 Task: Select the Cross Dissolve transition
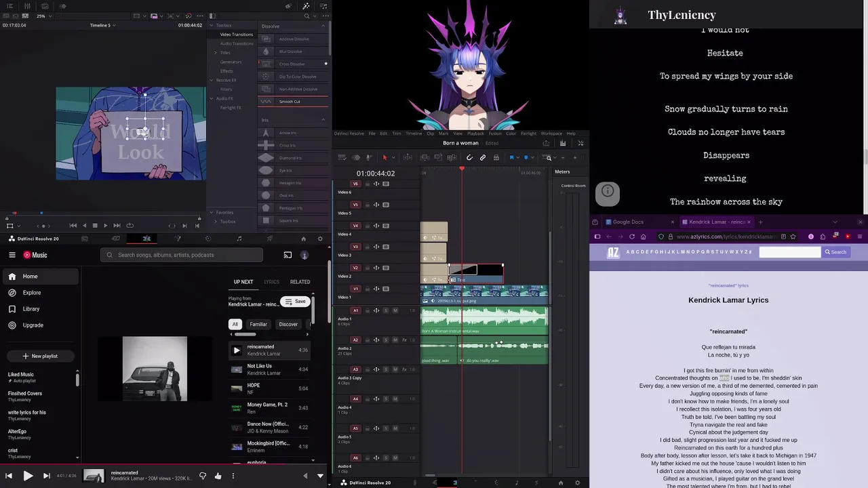click(x=292, y=64)
